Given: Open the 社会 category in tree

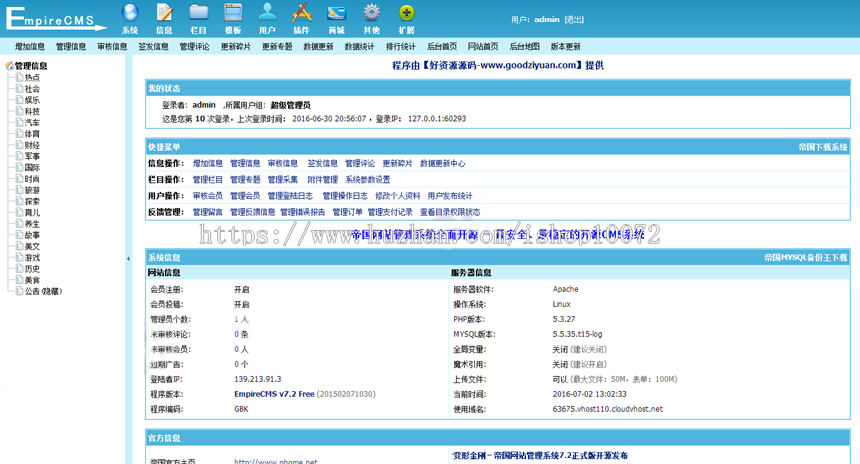Looking at the screenshot, I should click(x=32, y=89).
